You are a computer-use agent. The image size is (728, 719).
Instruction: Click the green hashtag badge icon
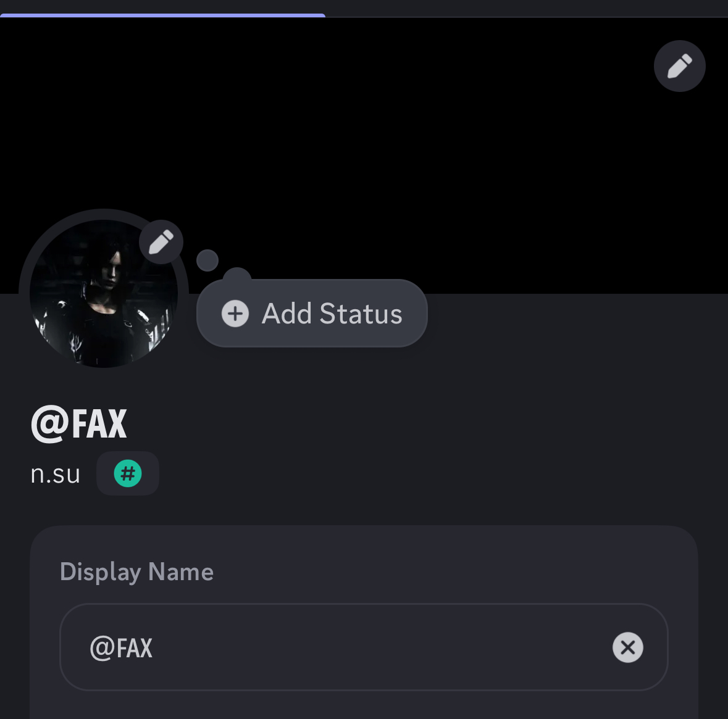[x=128, y=474]
